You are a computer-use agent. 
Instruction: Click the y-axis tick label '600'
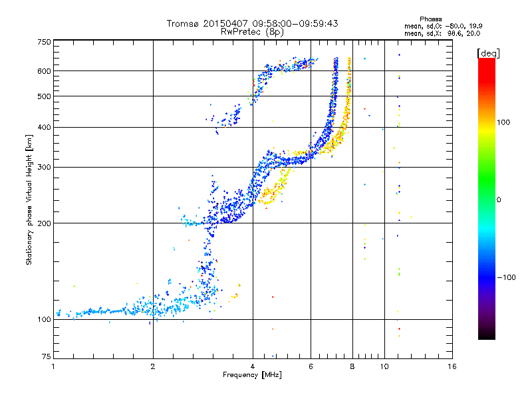(44, 71)
